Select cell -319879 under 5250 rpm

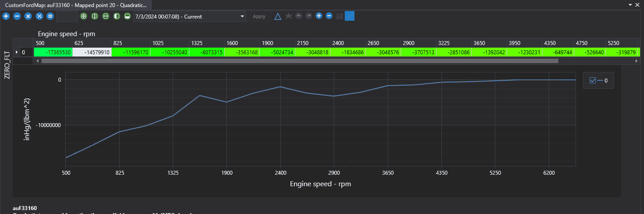coord(621,52)
